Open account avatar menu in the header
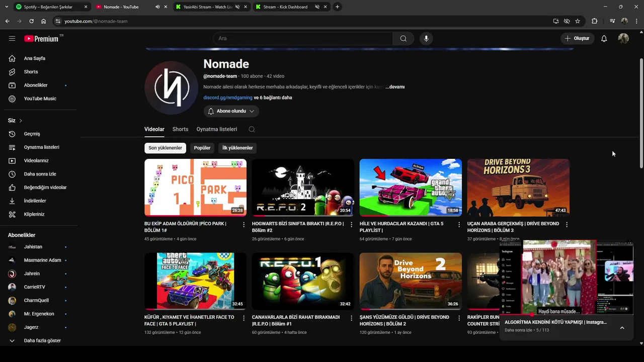The image size is (644, 362). click(623, 38)
